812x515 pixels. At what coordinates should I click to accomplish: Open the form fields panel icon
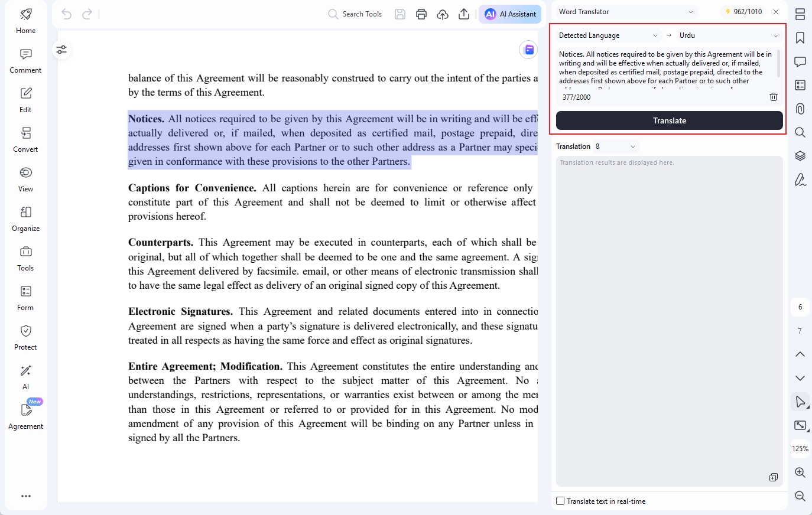tap(800, 85)
